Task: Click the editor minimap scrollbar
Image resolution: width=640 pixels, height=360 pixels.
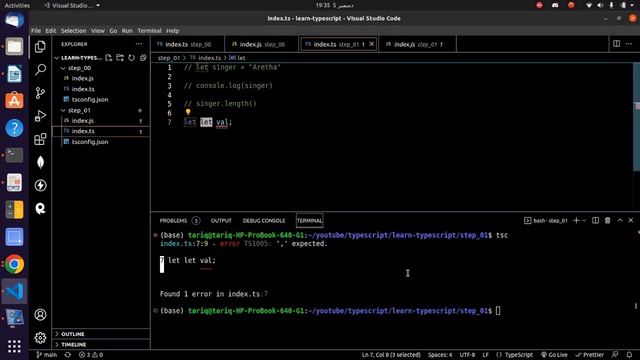Action: coord(636,118)
